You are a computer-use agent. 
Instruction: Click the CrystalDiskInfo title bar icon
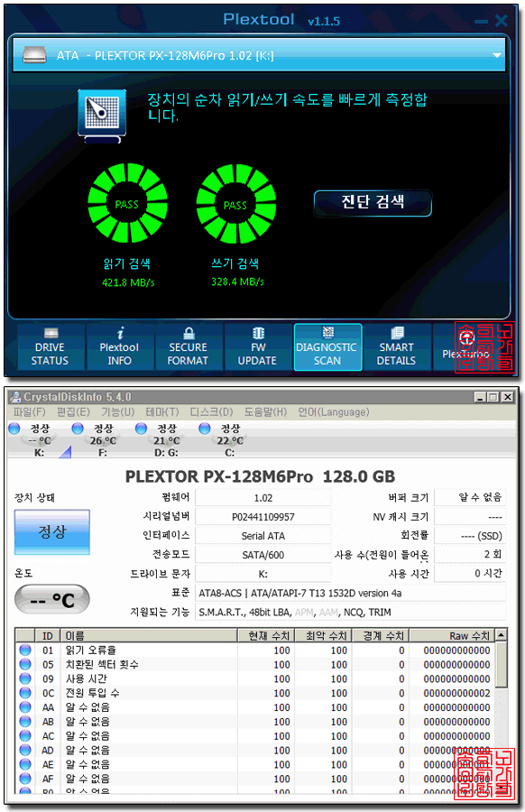[16, 397]
